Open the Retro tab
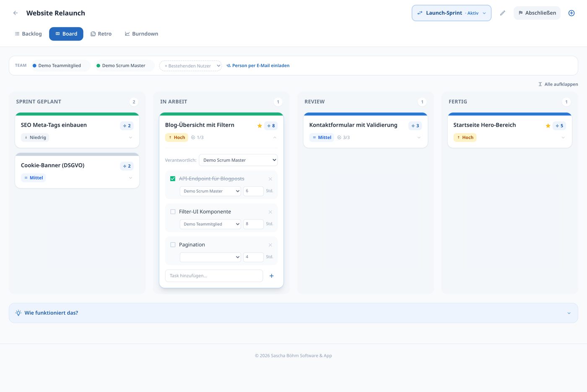Viewport: 587px width, 392px height. click(101, 34)
